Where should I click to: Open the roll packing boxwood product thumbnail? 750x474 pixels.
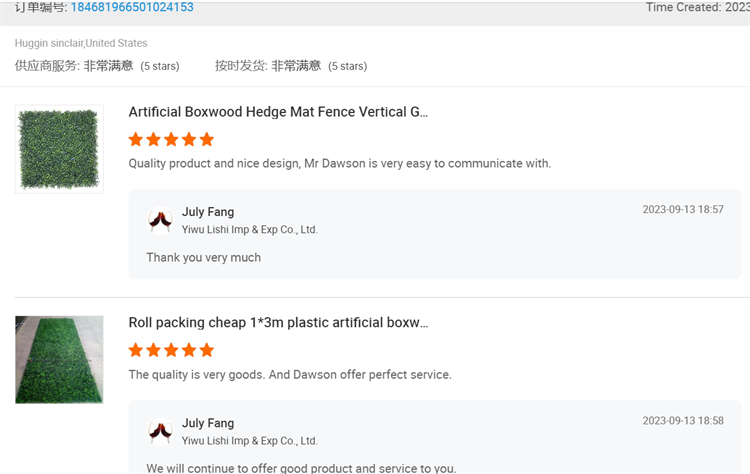click(59, 360)
